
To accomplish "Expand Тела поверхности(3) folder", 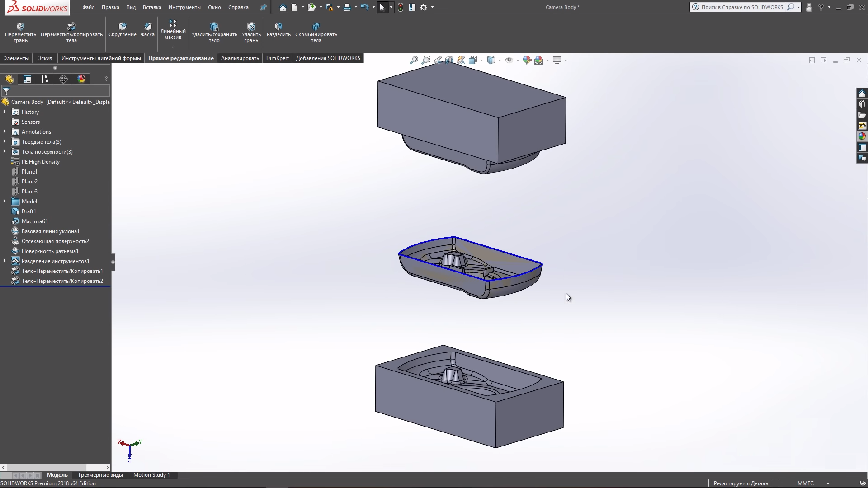I will tap(5, 151).
